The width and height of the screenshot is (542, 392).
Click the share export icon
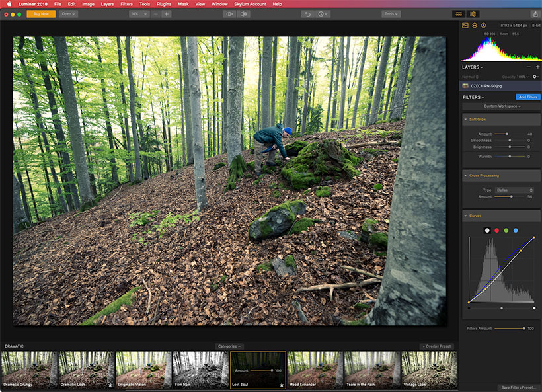click(x=536, y=14)
